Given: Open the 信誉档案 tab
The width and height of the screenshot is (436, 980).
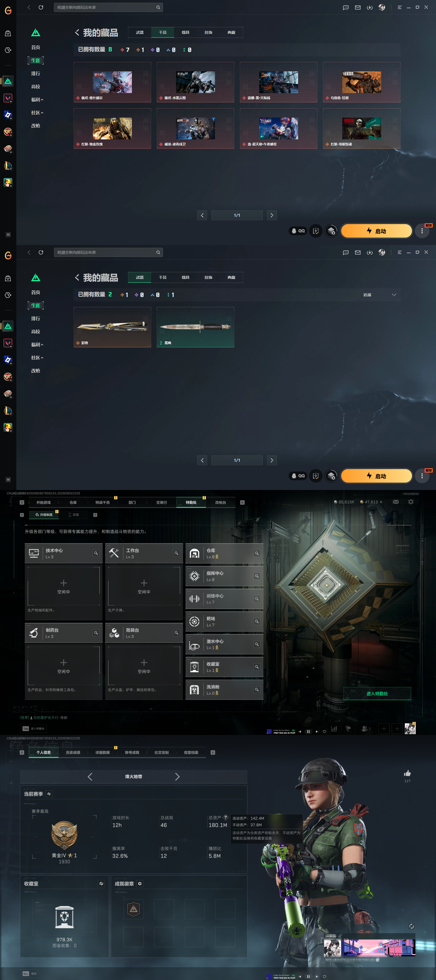Looking at the screenshot, I should click(x=191, y=752).
